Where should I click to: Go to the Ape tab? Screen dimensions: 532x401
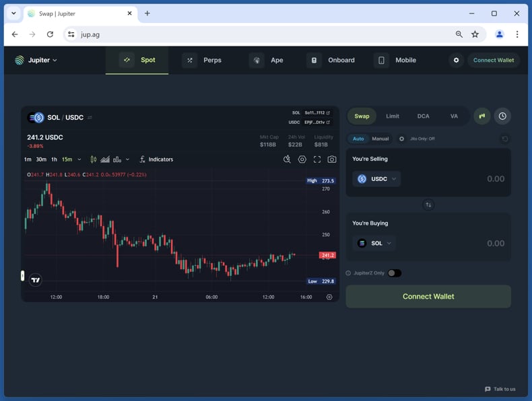(267, 60)
